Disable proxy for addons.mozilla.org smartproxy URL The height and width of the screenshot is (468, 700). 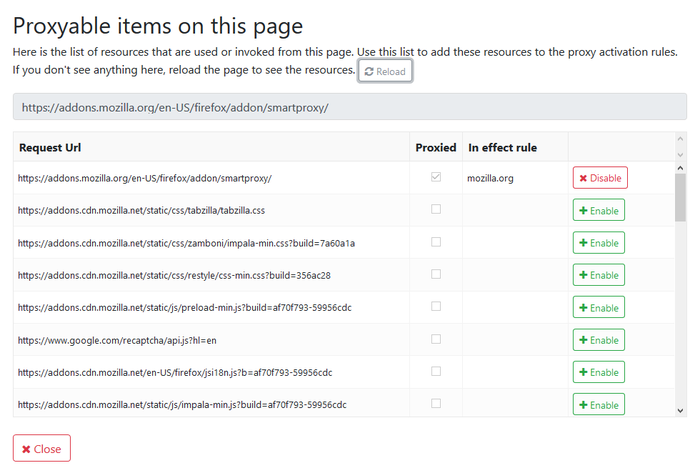click(600, 178)
